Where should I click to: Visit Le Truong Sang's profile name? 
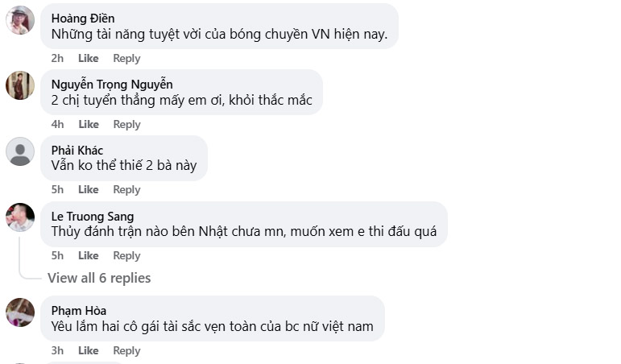[x=93, y=217]
